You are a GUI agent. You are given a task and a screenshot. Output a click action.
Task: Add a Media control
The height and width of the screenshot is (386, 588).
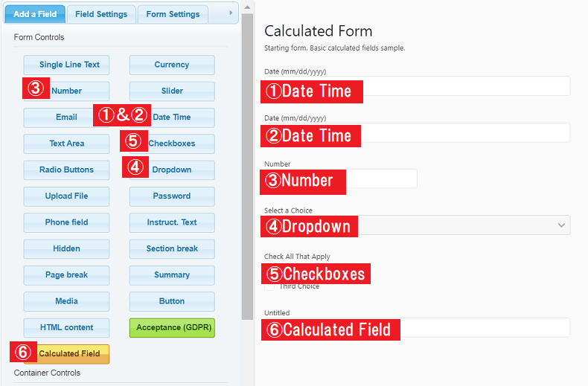[x=66, y=301]
